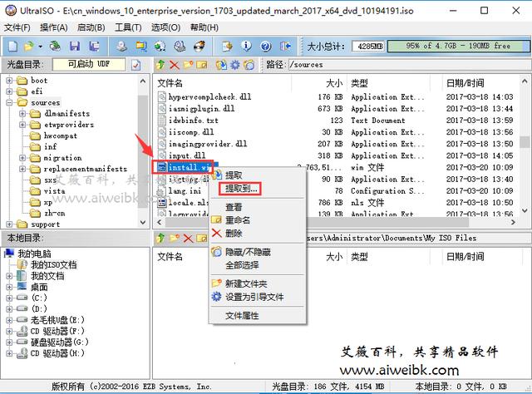Click the Save As toolbar icon
Screen dimensions: 532x394
click(x=94, y=47)
